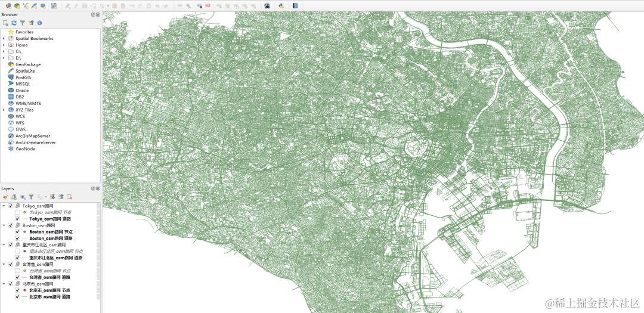Hide the 北京市_osm路网 节点 layer
This screenshot has height=313, width=644.
[17, 290]
